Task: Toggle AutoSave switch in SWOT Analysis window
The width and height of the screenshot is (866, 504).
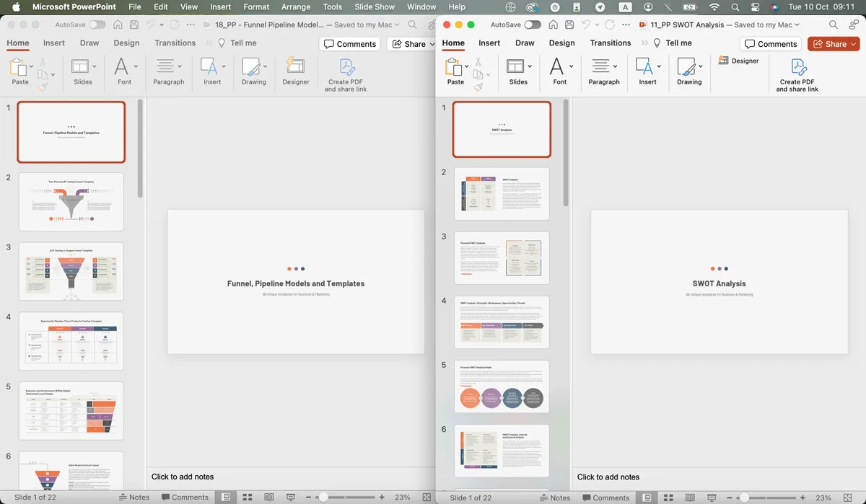Action: click(533, 25)
